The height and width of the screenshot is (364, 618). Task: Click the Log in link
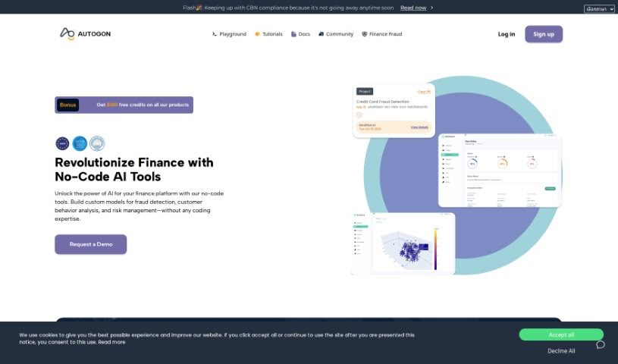[x=507, y=34]
